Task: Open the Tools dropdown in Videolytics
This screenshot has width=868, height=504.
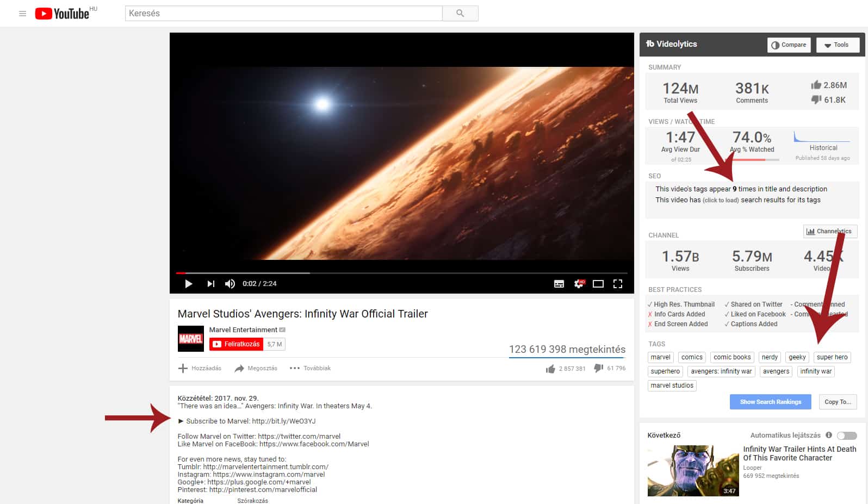Action: tap(838, 45)
